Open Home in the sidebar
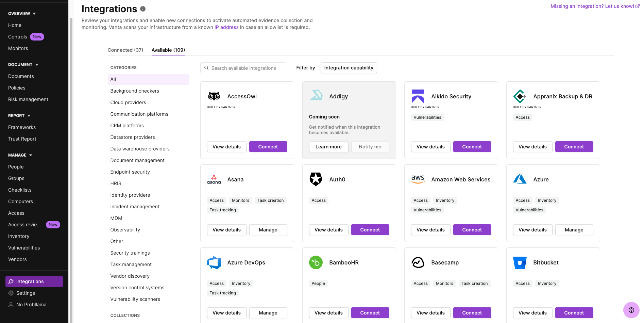The image size is (644, 323). pyautogui.click(x=15, y=25)
